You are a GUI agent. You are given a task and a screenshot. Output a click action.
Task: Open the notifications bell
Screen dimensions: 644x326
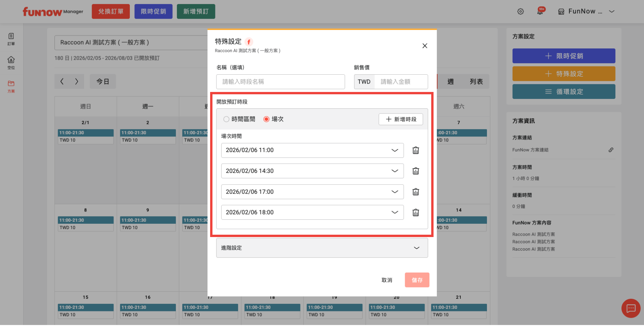pyautogui.click(x=540, y=12)
